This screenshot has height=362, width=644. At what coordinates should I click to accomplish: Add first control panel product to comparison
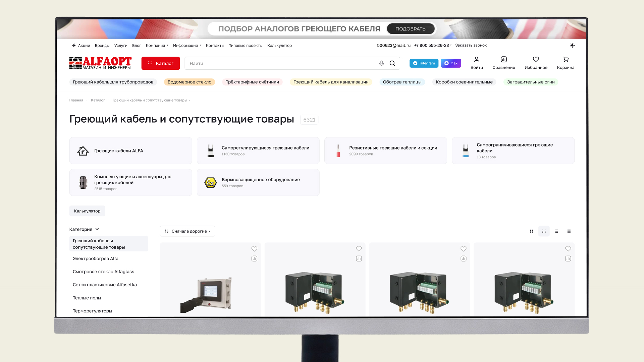tap(254, 258)
